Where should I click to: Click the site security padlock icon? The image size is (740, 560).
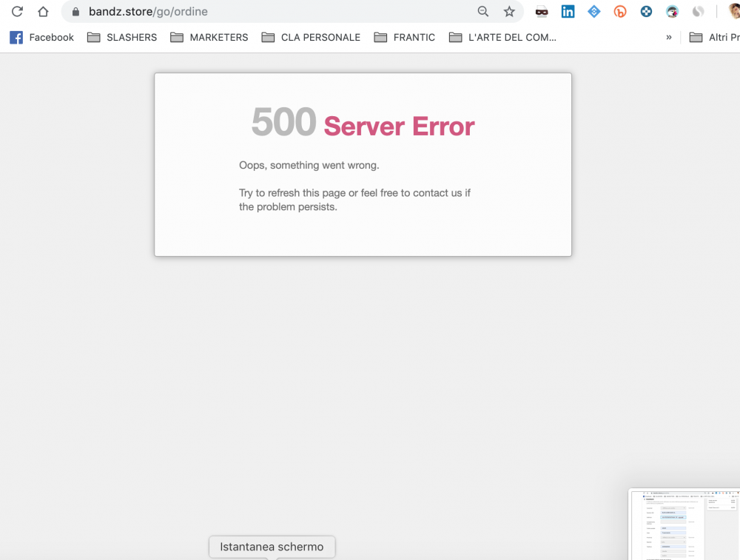[x=75, y=12]
